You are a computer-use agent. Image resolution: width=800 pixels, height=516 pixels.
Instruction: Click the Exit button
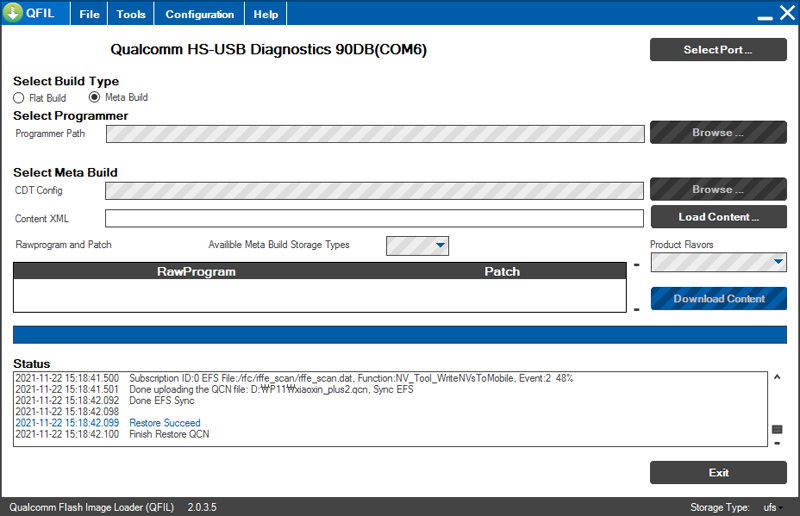coord(718,473)
